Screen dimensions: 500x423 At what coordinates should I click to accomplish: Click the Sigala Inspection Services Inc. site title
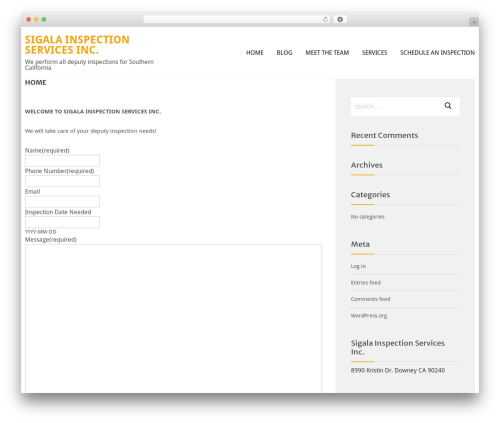tap(77, 45)
